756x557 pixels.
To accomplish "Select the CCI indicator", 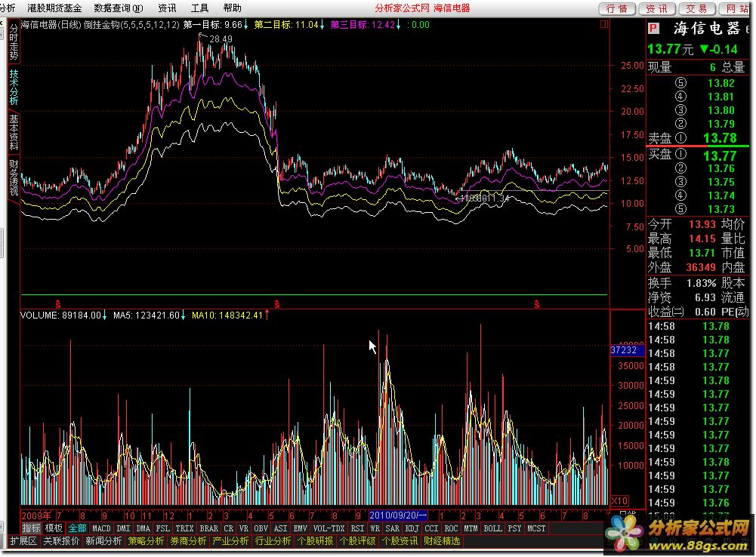I will [x=431, y=528].
